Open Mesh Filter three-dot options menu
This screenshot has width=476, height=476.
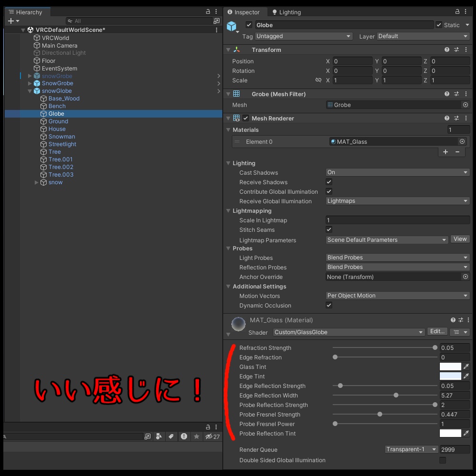pyautogui.click(x=466, y=94)
